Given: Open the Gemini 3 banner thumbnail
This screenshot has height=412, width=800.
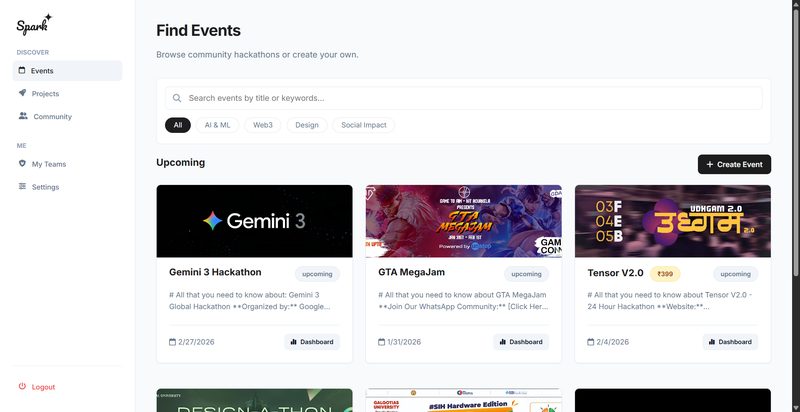Looking at the screenshot, I should point(254,221).
